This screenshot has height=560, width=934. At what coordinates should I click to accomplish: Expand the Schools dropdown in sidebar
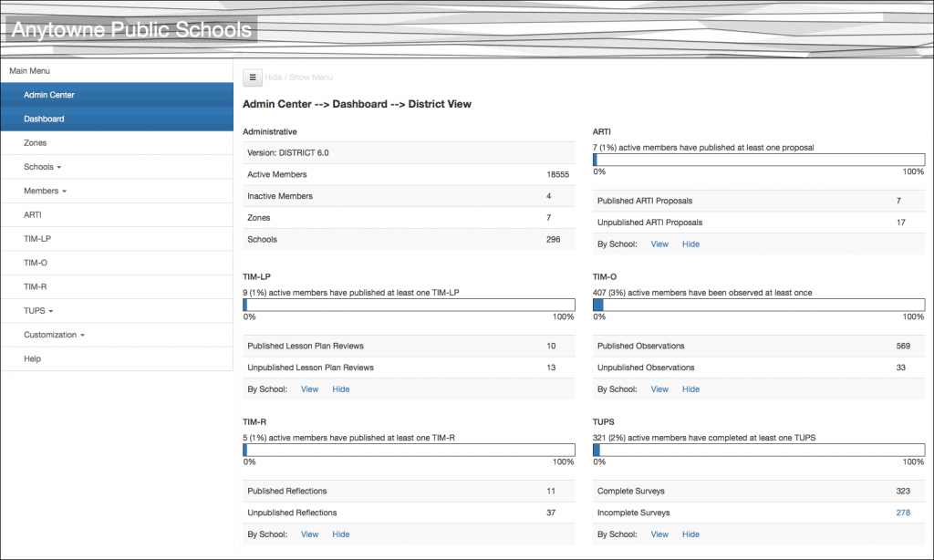coord(42,167)
